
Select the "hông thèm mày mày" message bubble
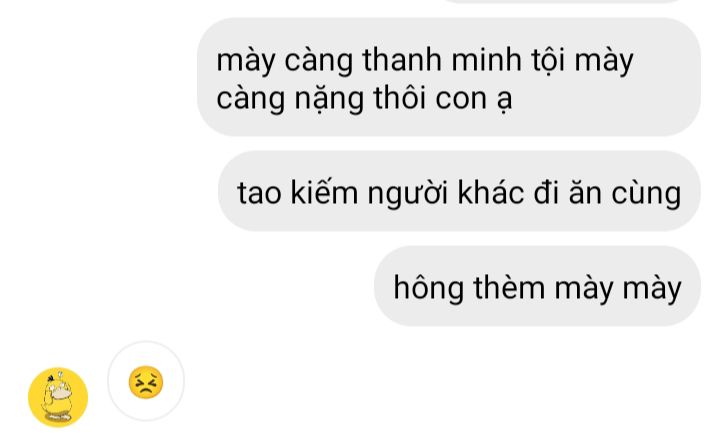pyautogui.click(x=537, y=286)
